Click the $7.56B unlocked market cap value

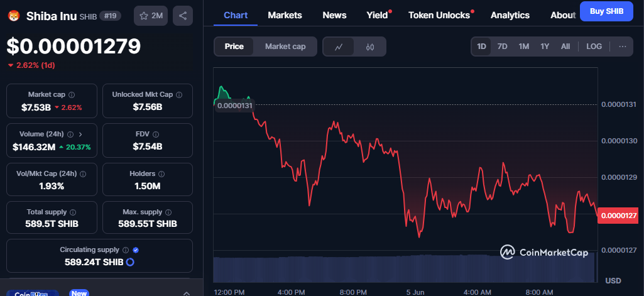pos(148,107)
